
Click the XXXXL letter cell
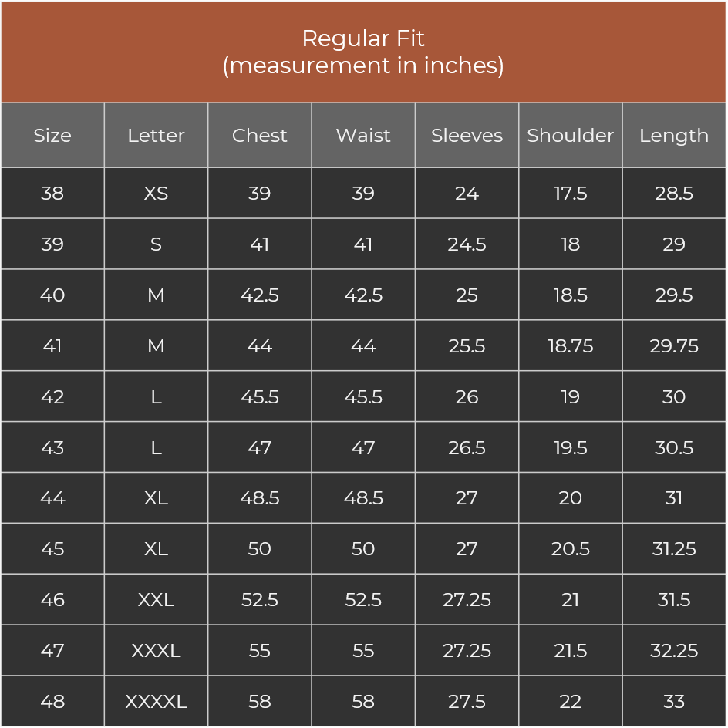click(x=156, y=702)
